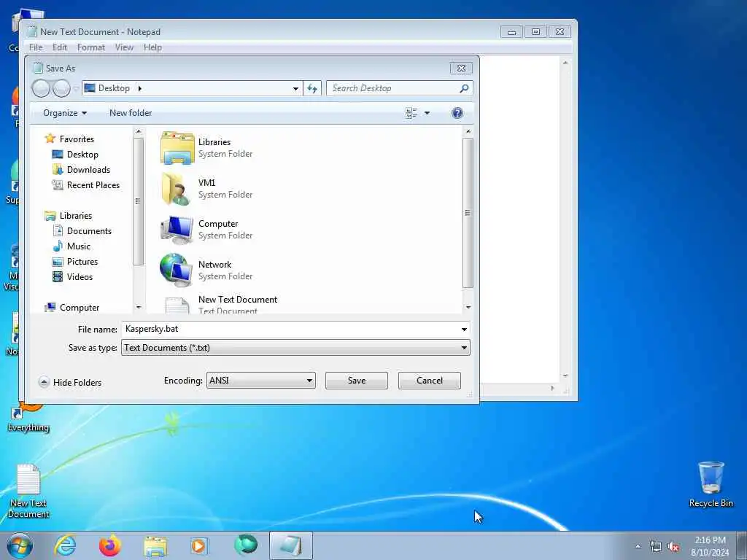The image size is (747, 560).
Task: Click the Search Desktop field
Action: pyautogui.click(x=399, y=88)
